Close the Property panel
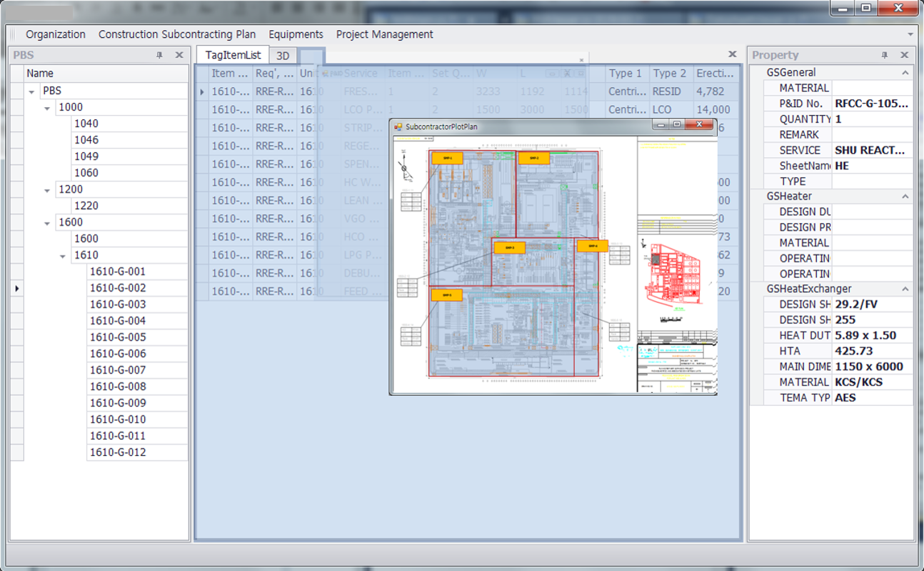Viewport: 924px width, 571px height. (904, 55)
